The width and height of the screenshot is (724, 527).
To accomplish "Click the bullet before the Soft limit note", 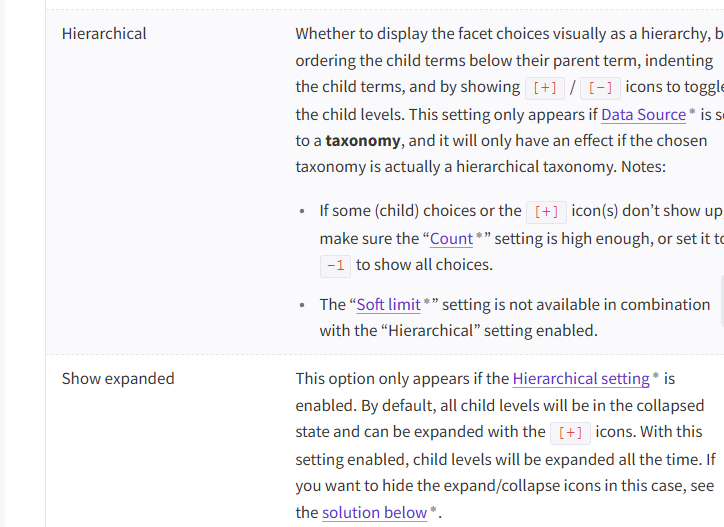I will pos(303,304).
